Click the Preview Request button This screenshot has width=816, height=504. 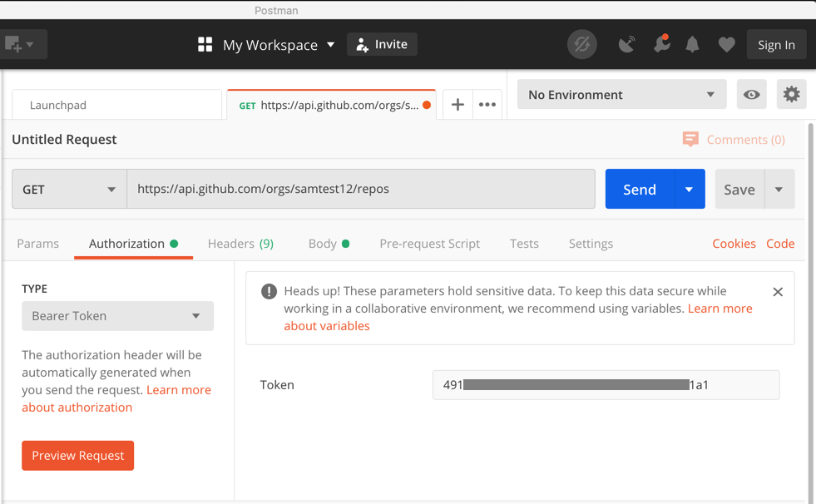(x=77, y=456)
